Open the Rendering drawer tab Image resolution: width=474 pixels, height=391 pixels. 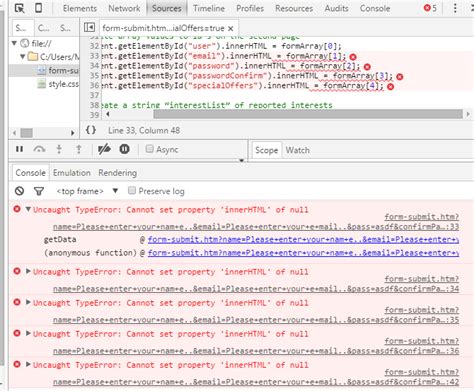(117, 173)
